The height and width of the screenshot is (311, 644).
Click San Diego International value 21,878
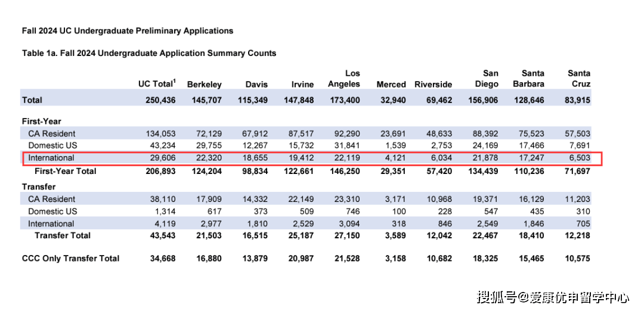click(486, 157)
